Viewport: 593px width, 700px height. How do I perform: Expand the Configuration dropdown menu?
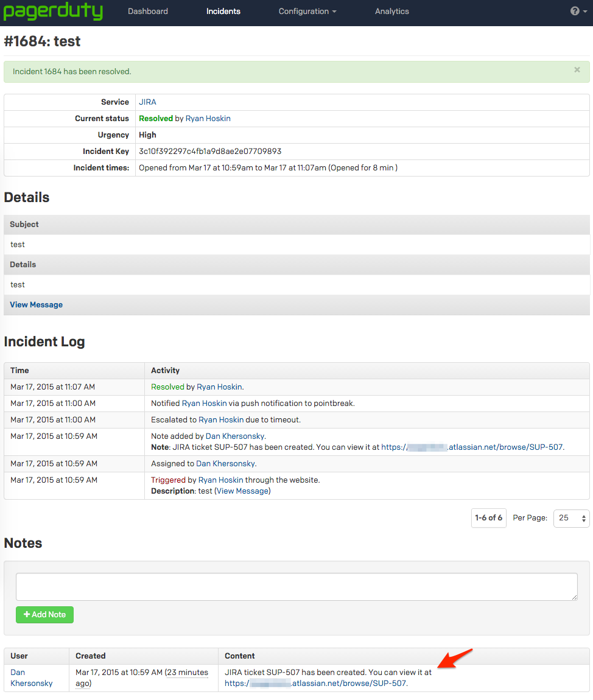pyautogui.click(x=307, y=11)
